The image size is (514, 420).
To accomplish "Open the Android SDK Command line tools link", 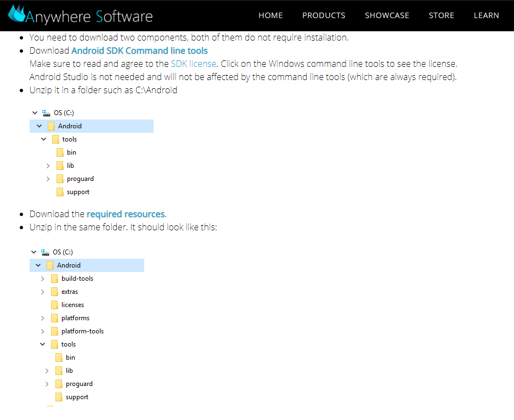I will point(139,50).
